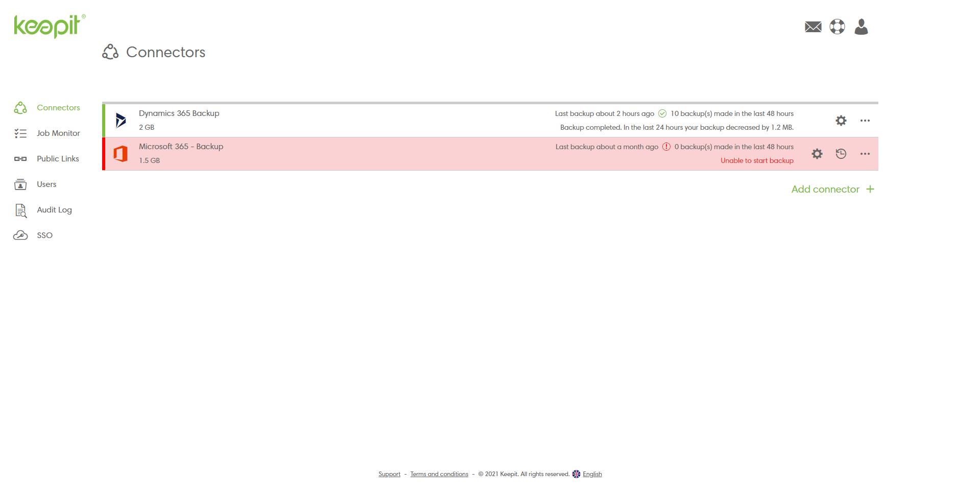This screenshot has height=495, width=980.
Task: Change language via English link
Action: click(592, 474)
